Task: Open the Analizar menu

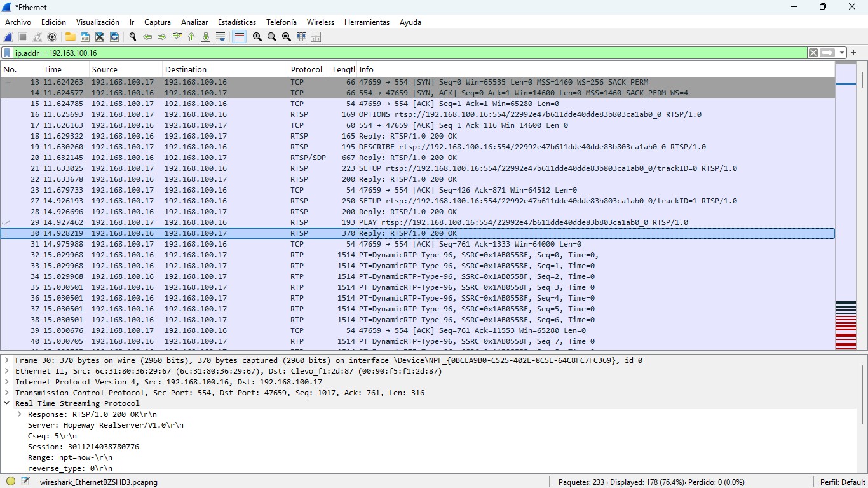Action: [x=194, y=22]
